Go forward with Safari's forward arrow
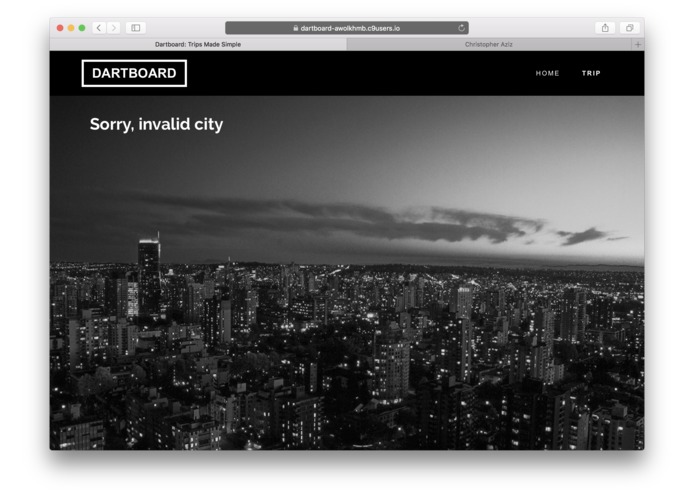The height and width of the screenshot is (494, 695). tap(113, 28)
